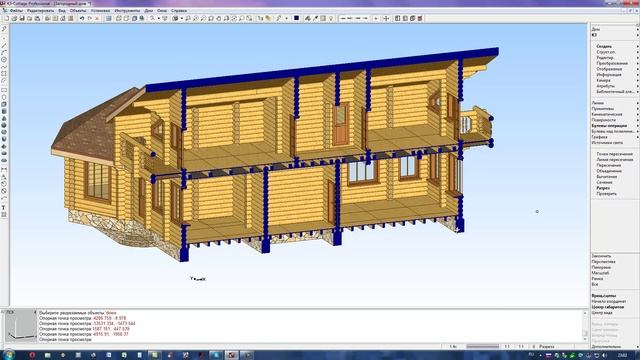Click the command log scrollbar
640x360 pixels.
click(x=585, y=325)
